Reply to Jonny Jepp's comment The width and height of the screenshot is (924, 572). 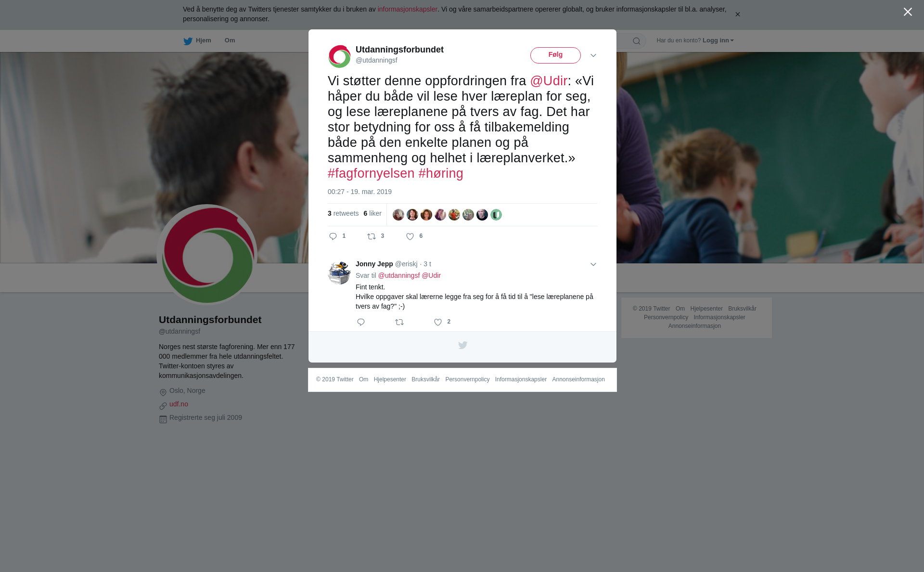click(361, 322)
